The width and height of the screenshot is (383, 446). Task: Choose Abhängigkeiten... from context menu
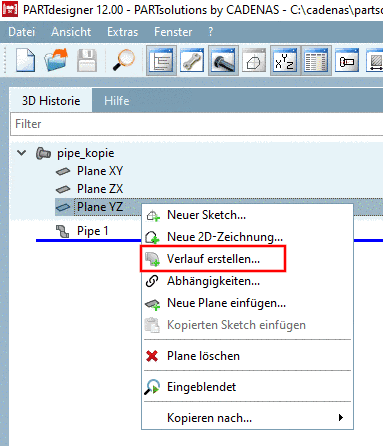[247, 281]
